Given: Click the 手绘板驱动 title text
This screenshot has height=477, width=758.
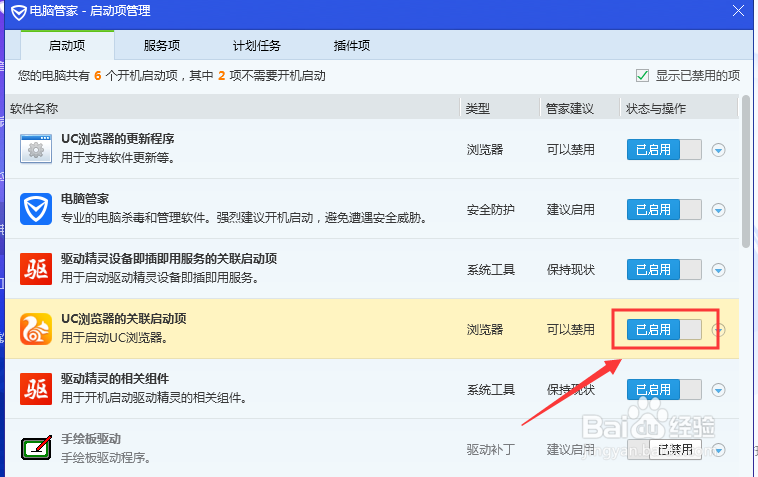Looking at the screenshot, I should pyautogui.click(x=90, y=438).
